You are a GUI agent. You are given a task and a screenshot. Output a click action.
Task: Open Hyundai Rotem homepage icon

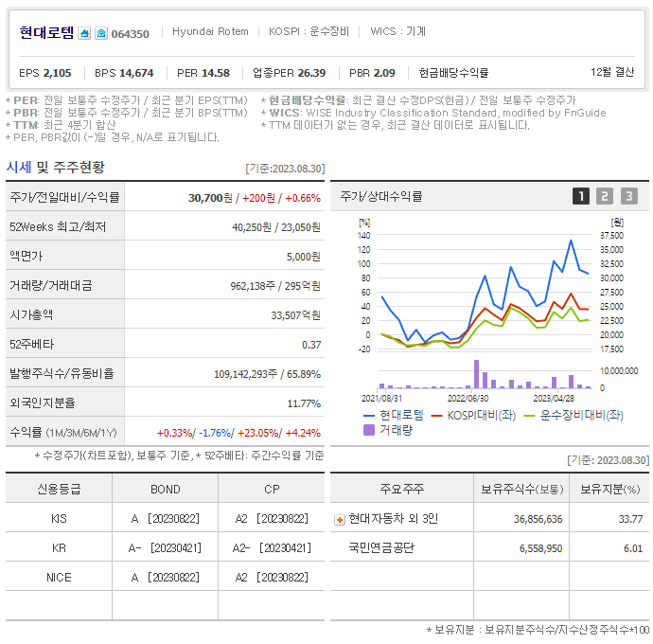84,33
